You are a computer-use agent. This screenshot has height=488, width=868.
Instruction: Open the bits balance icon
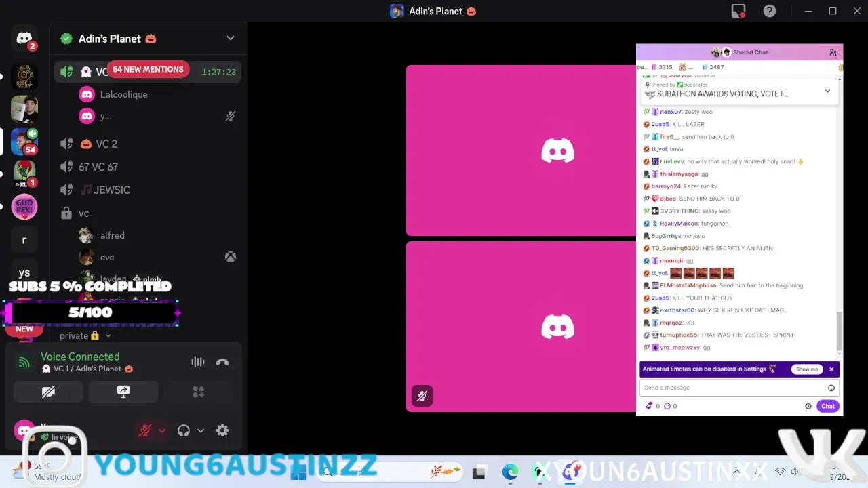(650, 406)
